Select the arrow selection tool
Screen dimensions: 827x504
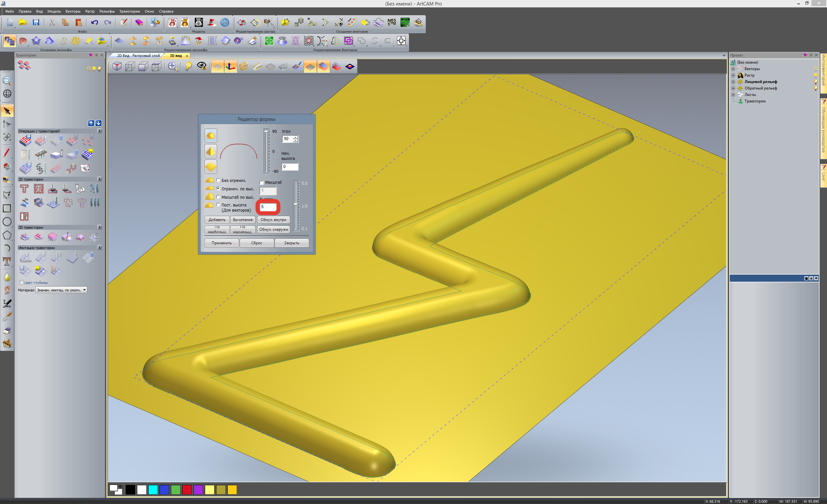click(7, 111)
